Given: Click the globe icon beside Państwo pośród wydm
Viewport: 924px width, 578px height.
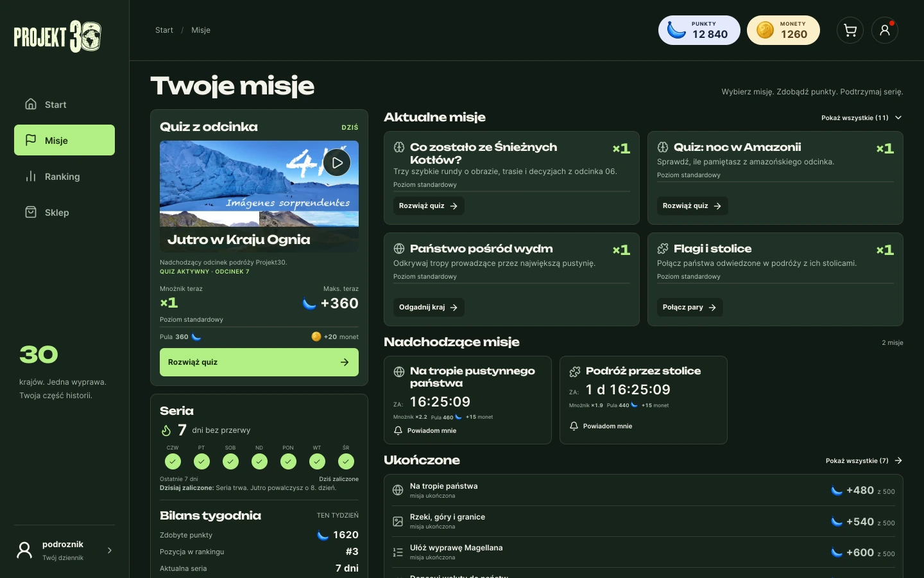Looking at the screenshot, I should tap(399, 249).
